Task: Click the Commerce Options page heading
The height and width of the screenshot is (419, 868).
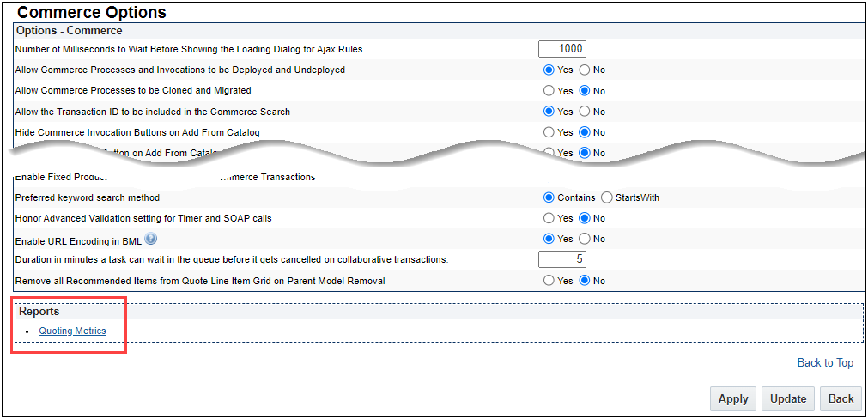Action: pos(92,12)
